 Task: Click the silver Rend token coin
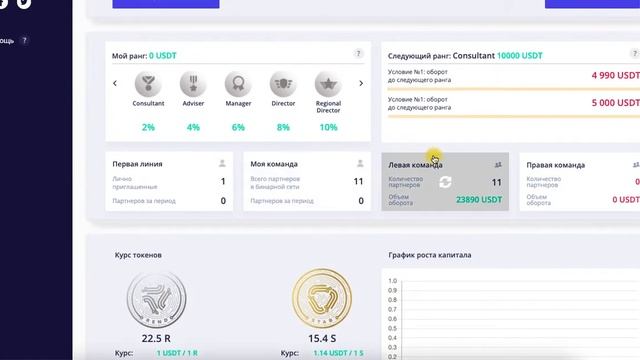coord(156,299)
